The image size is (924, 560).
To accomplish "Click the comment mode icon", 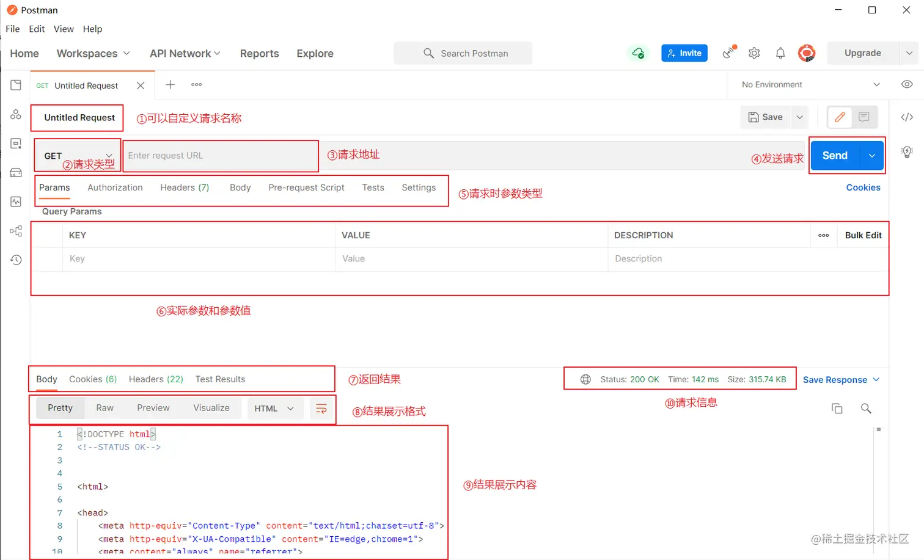I will pyautogui.click(x=864, y=117).
